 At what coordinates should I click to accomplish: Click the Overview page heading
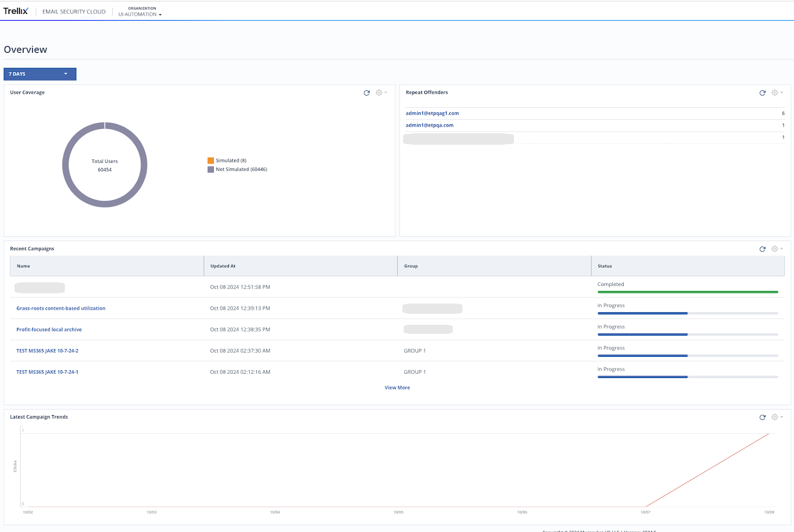pyautogui.click(x=25, y=50)
